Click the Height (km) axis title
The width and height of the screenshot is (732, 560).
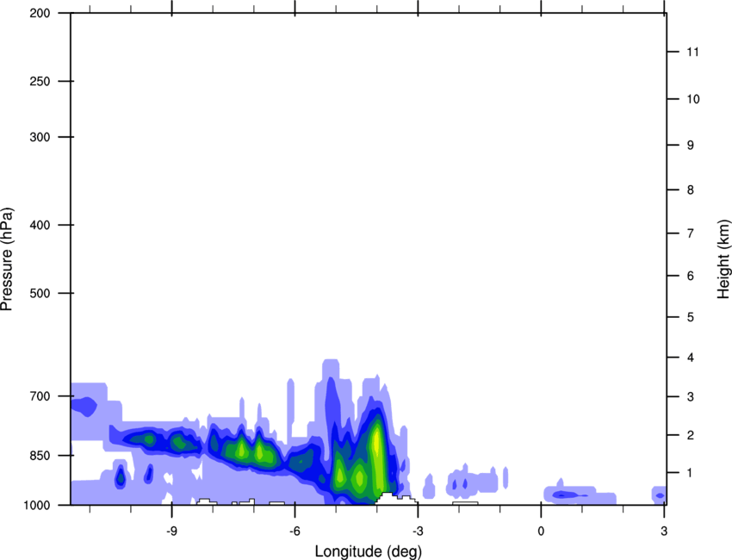tap(723, 259)
